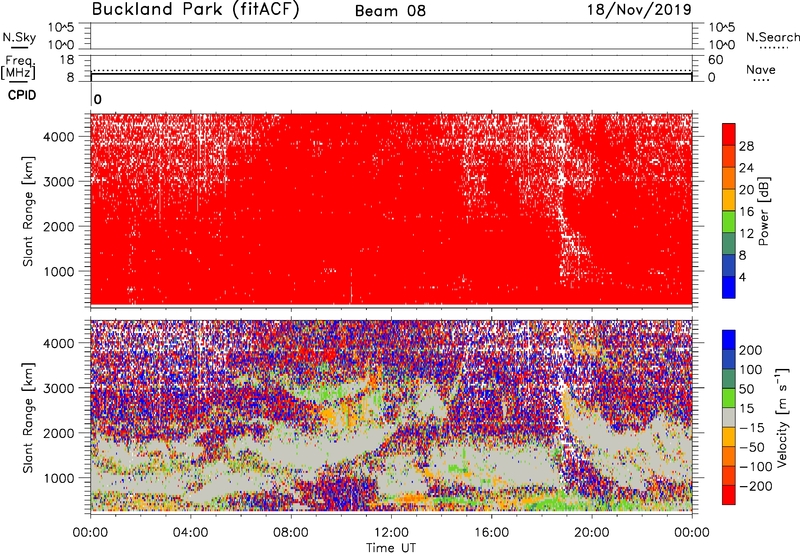Select the "Slant Range [km]" label of the velocity panel

click(28, 418)
